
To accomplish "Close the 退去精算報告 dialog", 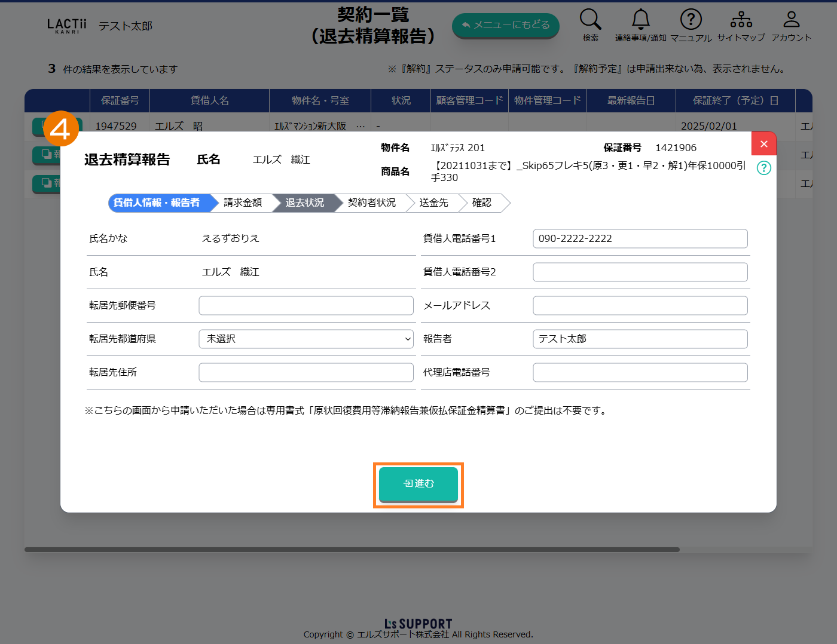I will (763, 144).
